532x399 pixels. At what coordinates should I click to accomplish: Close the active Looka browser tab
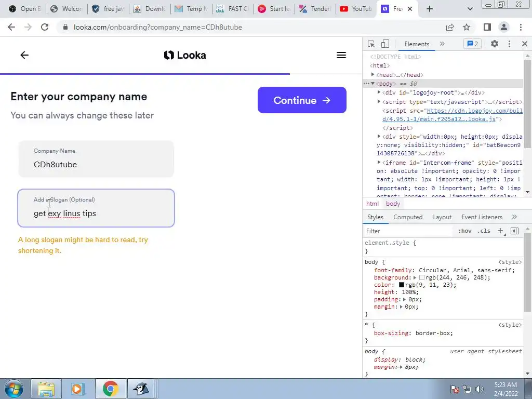pos(410,9)
